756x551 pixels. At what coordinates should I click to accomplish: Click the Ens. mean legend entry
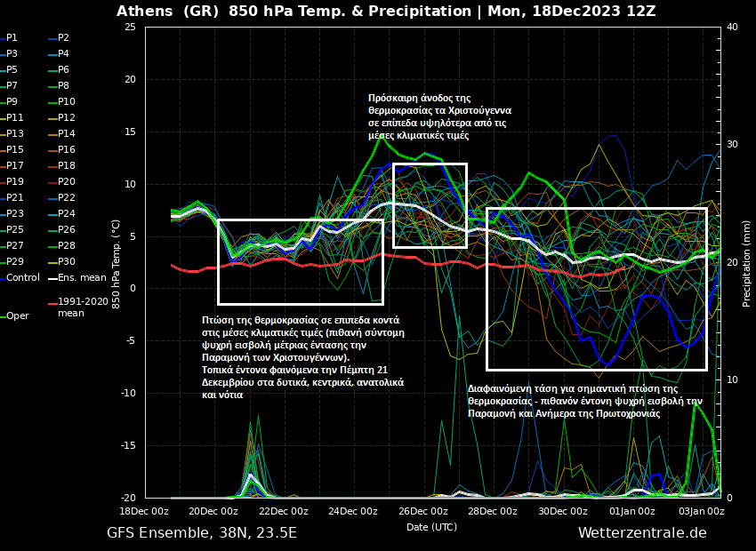[x=82, y=277]
